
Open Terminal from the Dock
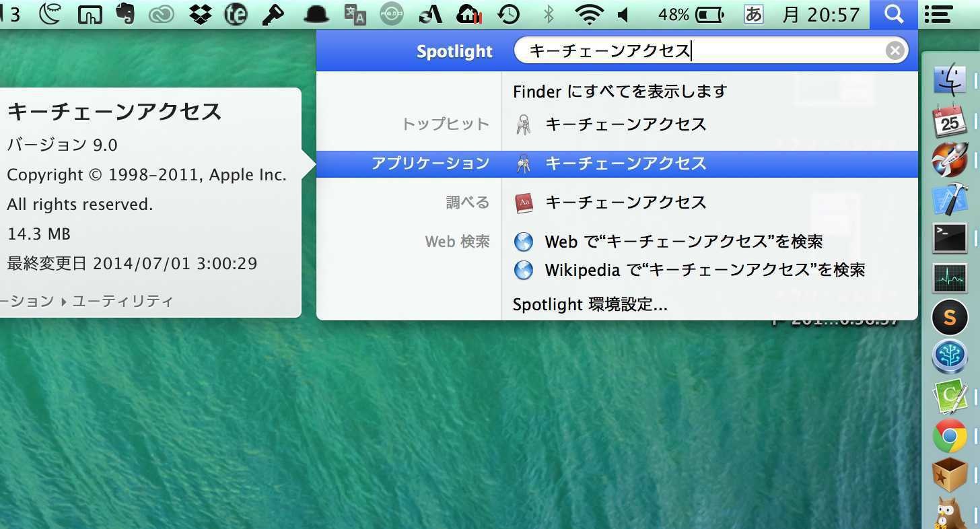click(950, 238)
